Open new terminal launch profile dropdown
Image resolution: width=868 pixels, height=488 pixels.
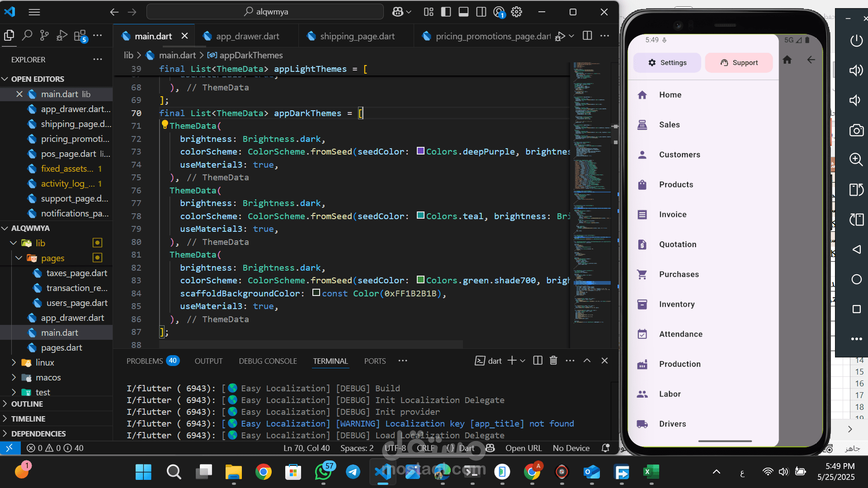pos(523,361)
